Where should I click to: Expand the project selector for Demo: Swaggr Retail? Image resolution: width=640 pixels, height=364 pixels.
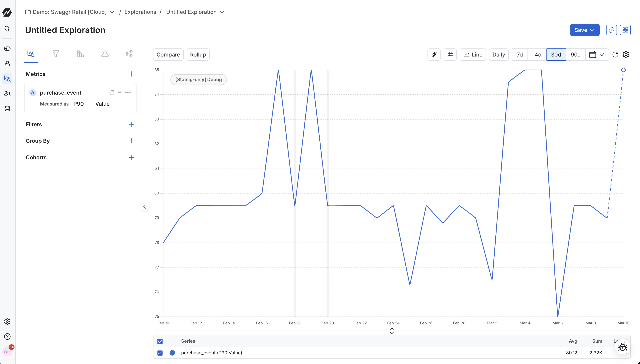[112, 12]
